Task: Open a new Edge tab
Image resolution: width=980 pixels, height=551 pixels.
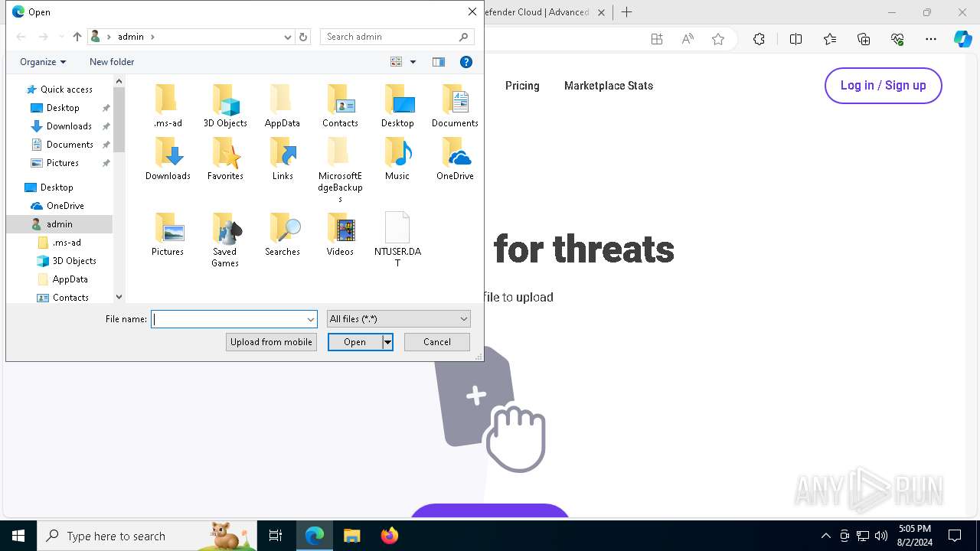Action: point(626,12)
